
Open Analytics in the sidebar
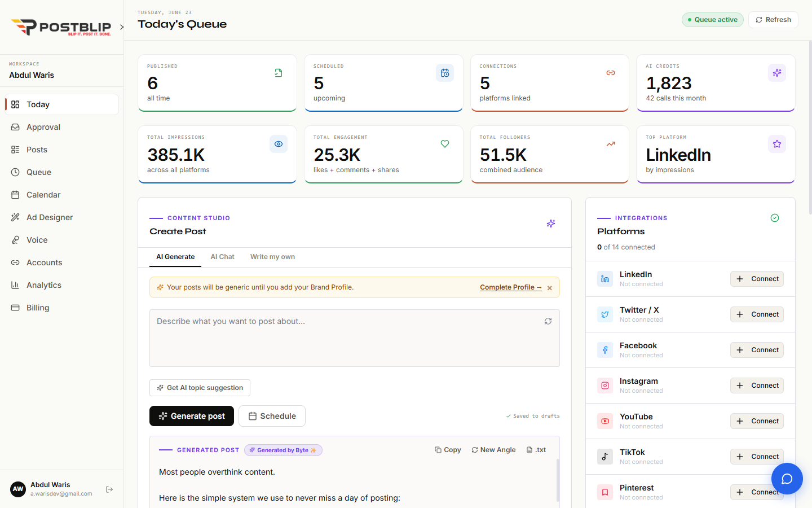62,285
